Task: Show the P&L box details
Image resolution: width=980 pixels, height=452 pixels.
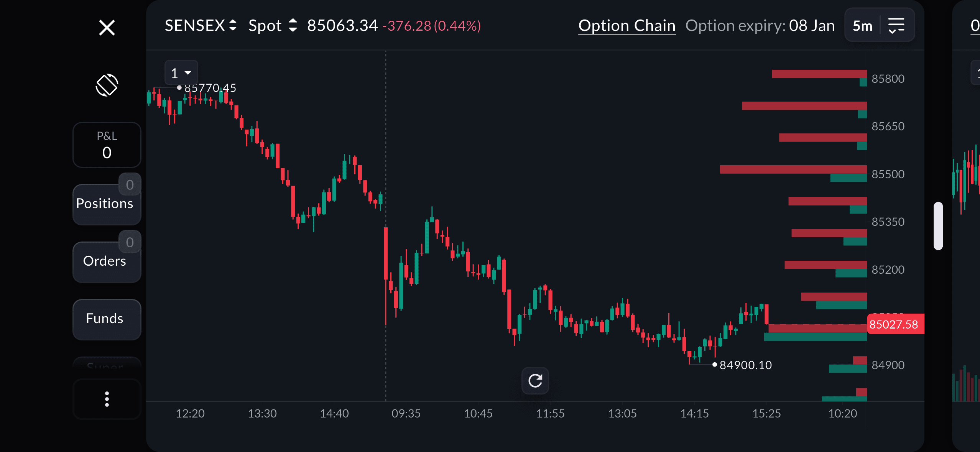Action: point(107,145)
